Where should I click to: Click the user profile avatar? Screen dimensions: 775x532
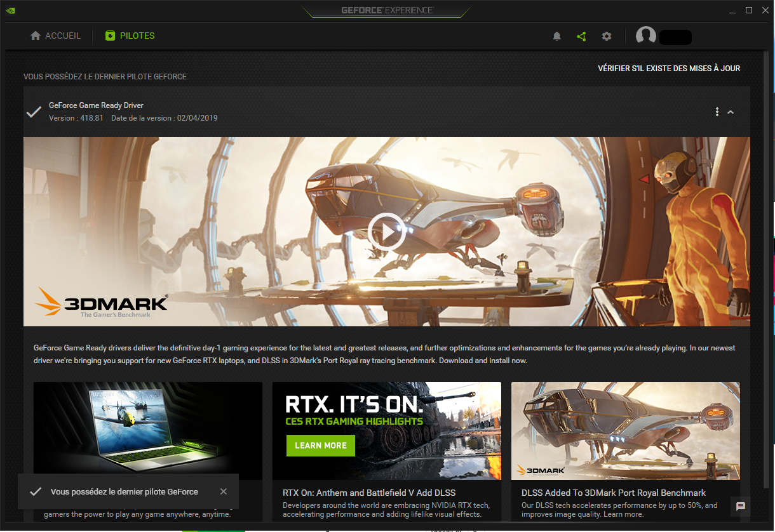click(646, 36)
